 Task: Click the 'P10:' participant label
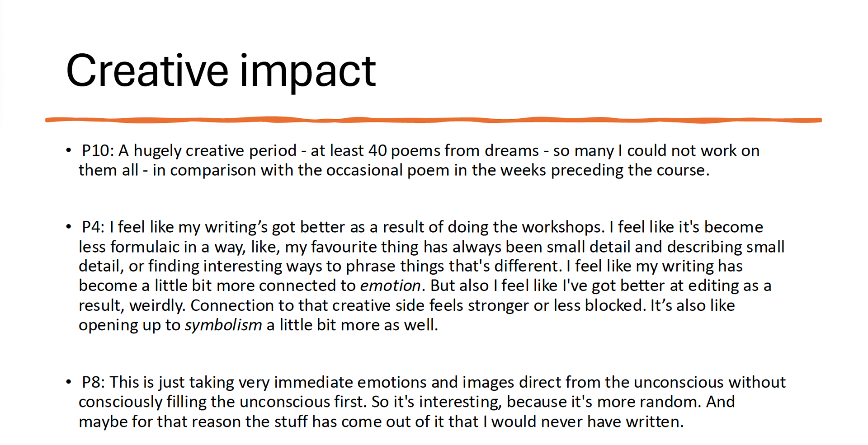(x=98, y=150)
